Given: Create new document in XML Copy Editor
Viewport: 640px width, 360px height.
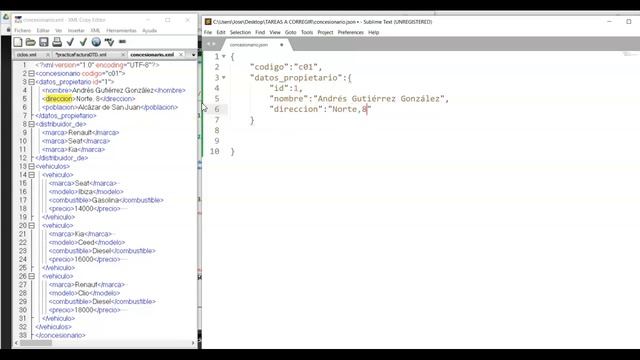Looking at the screenshot, I should coord(18,42).
